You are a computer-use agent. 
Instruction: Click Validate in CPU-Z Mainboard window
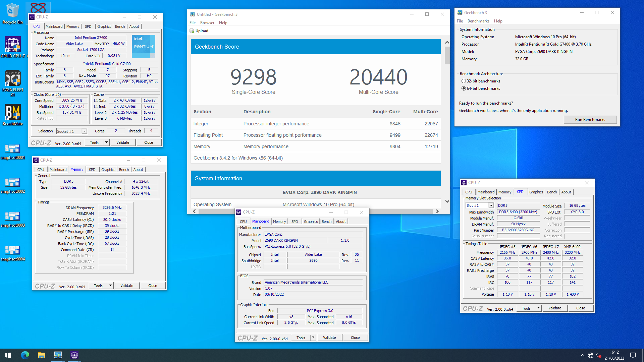(x=329, y=338)
